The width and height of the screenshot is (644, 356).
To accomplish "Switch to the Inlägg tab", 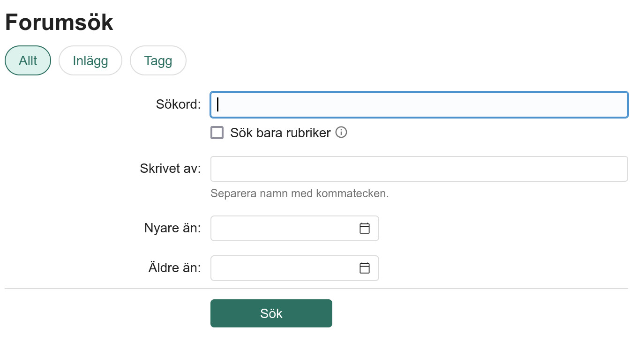I will [90, 60].
